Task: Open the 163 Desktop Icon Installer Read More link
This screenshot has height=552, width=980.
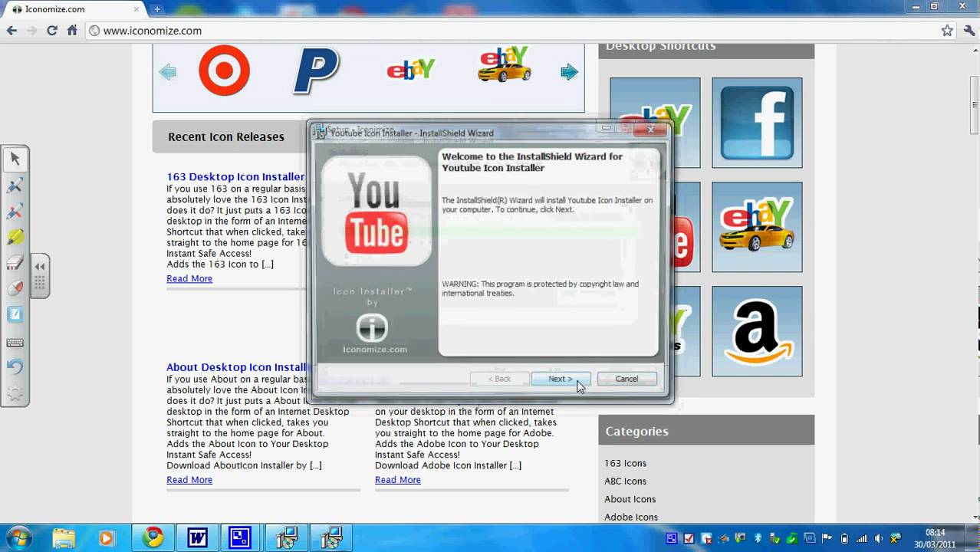Action: pyautogui.click(x=189, y=278)
